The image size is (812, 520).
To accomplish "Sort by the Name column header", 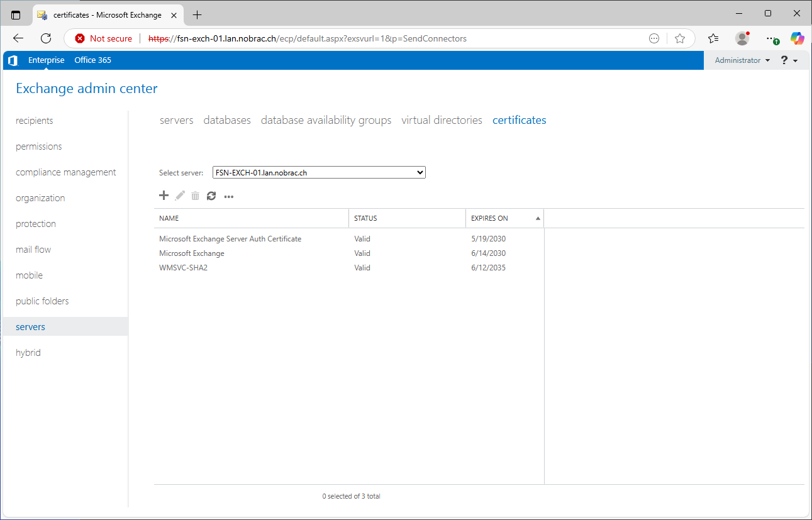I will pos(251,218).
